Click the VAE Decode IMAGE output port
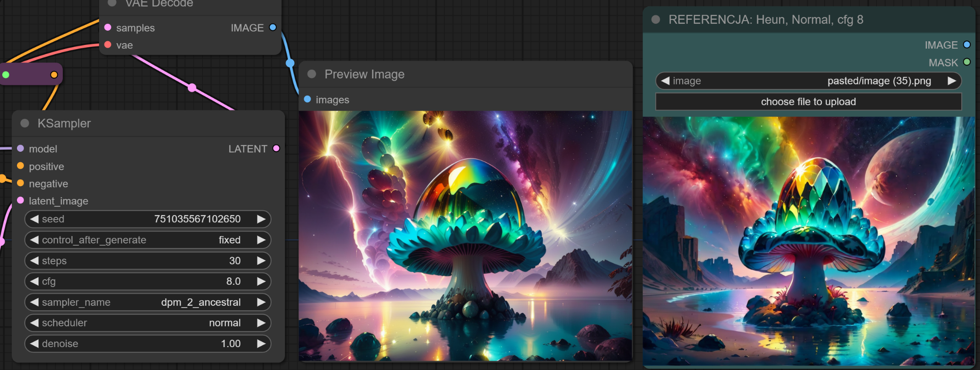The image size is (980, 370). pyautogui.click(x=273, y=28)
